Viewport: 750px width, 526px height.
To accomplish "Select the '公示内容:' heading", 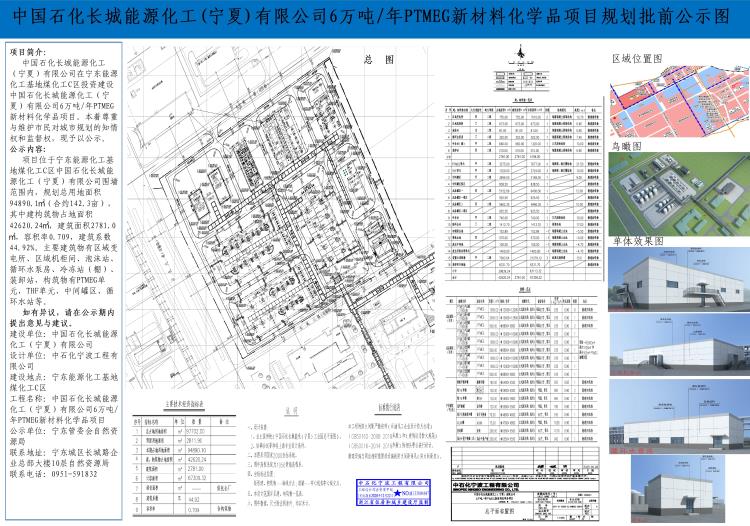I will tap(28, 149).
